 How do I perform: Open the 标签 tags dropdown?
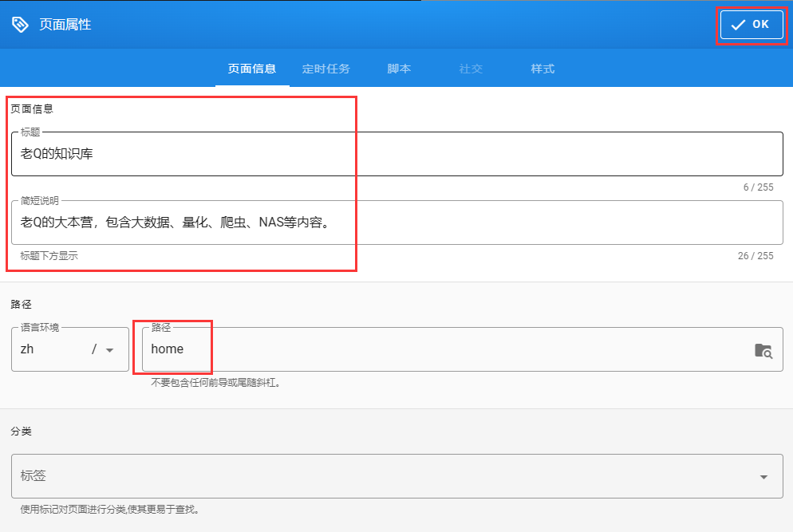click(x=397, y=476)
